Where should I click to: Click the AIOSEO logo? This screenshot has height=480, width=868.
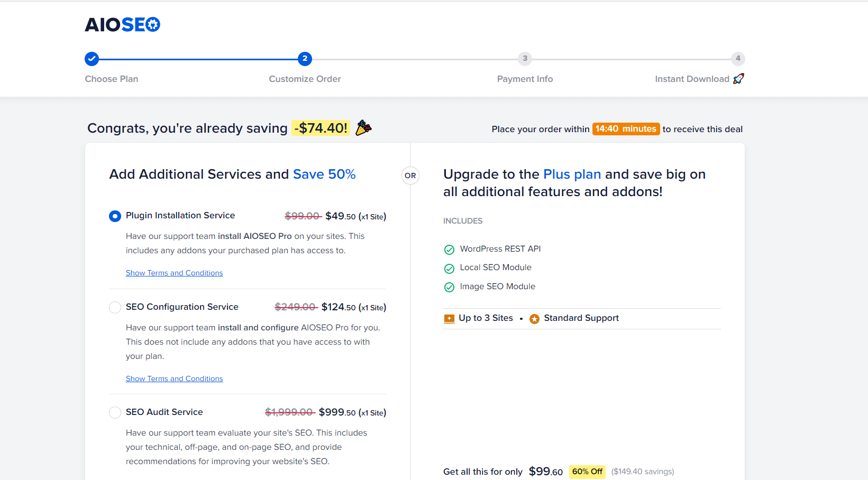pyautogui.click(x=122, y=24)
